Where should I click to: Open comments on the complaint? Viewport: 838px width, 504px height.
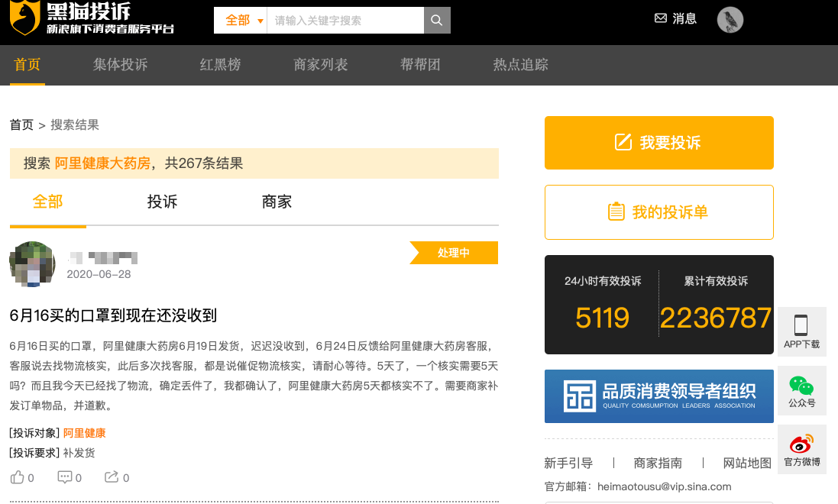tap(65, 477)
